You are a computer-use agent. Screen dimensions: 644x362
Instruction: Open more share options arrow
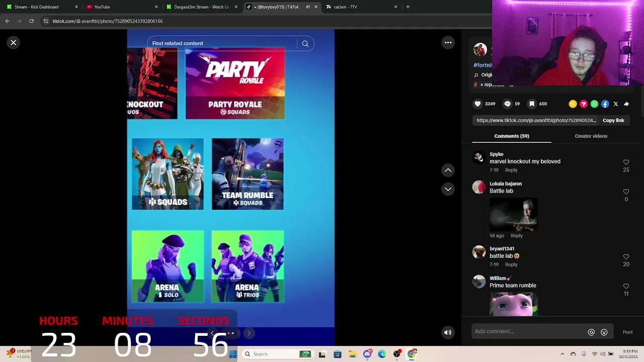click(x=626, y=104)
